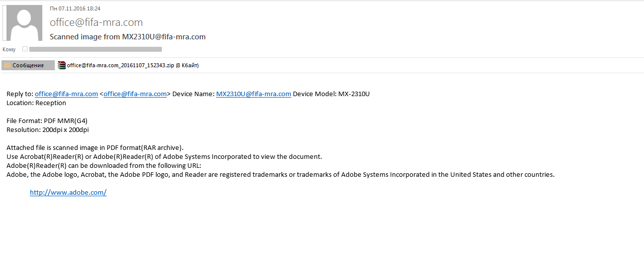Click the Location: Reception line
This screenshot has height=254, width=644.
(36, 103)
